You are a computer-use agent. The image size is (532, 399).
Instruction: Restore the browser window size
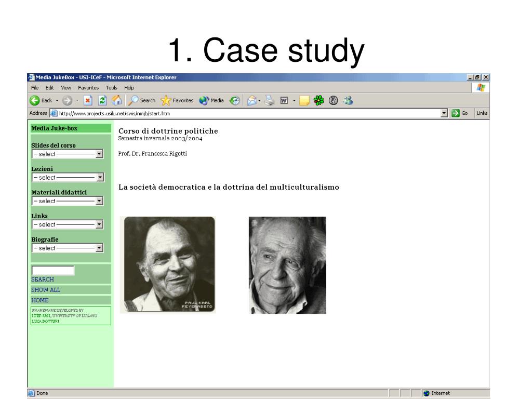tap(478, 77)
